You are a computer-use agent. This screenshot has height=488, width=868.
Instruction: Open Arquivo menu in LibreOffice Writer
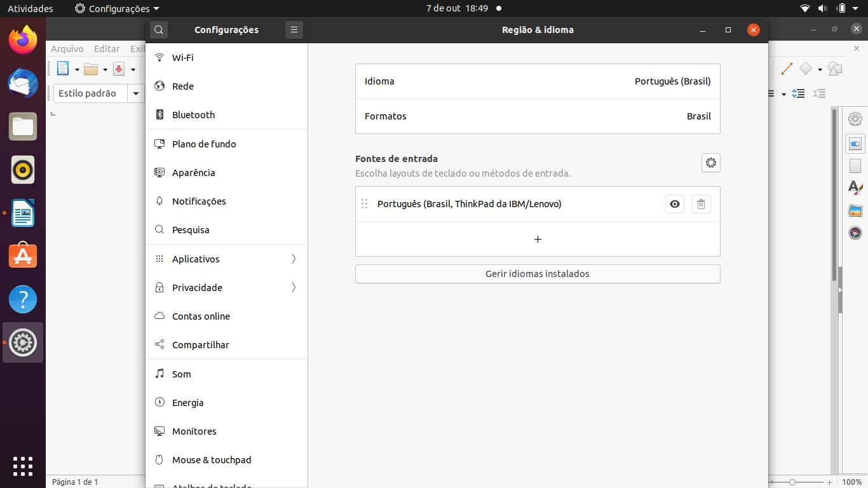[x=67, y=49]
